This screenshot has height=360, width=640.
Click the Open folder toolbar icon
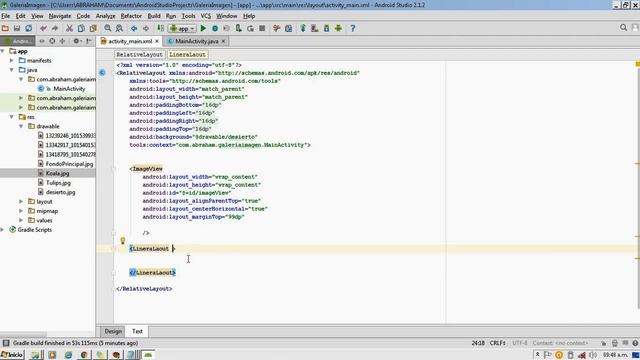(x=5, y=28)
